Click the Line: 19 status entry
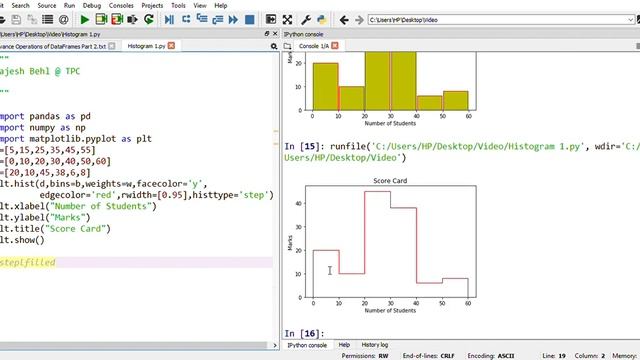This screenshot has height=360, width=640. point(554,356)
